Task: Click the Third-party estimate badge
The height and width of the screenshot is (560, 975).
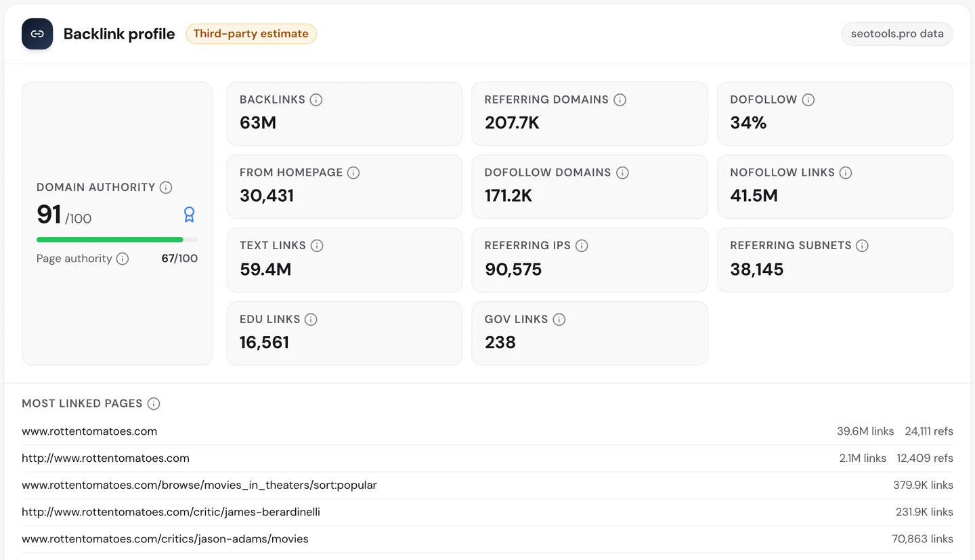Action: (251, 34)
